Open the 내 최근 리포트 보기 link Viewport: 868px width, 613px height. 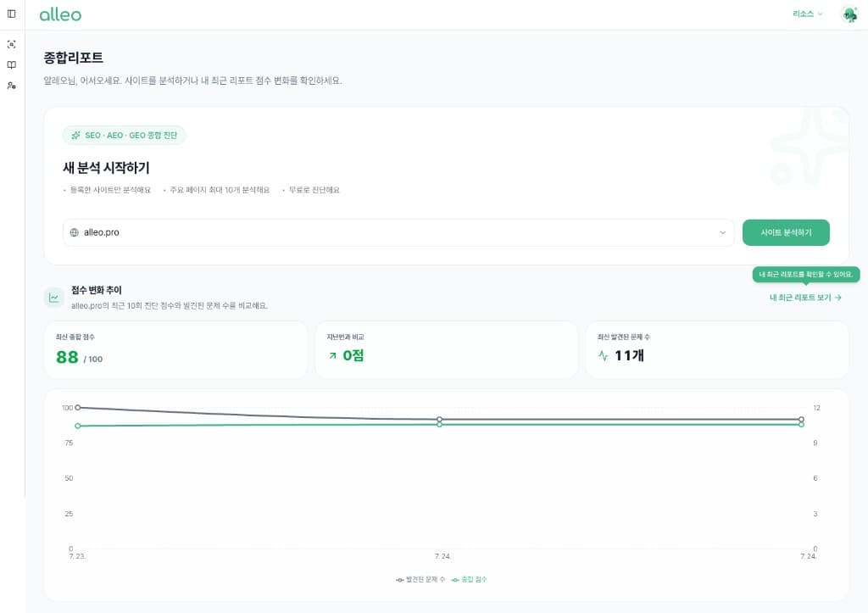pos(805,298)
